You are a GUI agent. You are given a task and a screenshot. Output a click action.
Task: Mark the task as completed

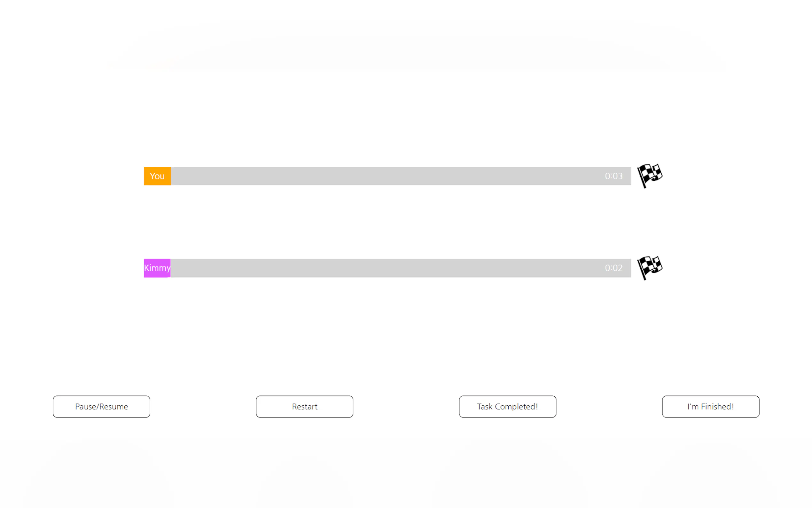tap(507, 407)
